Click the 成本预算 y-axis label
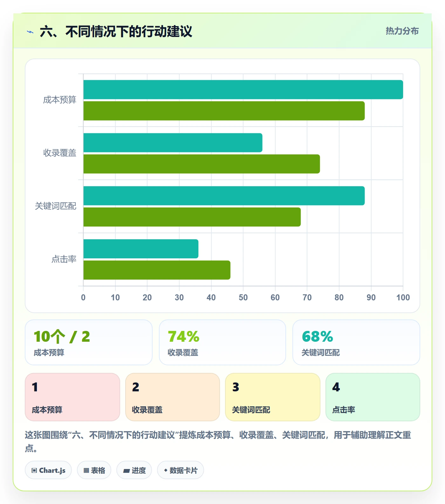This screenshot has height=504, width=445. pos(60,100)
